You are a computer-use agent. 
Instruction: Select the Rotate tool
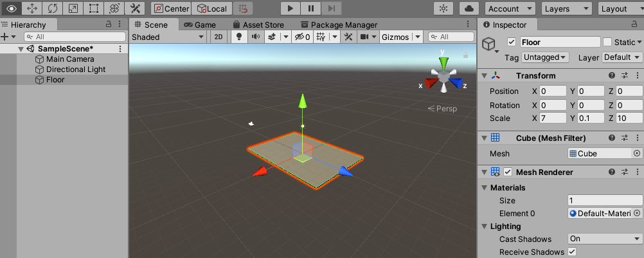click(52, 8)
